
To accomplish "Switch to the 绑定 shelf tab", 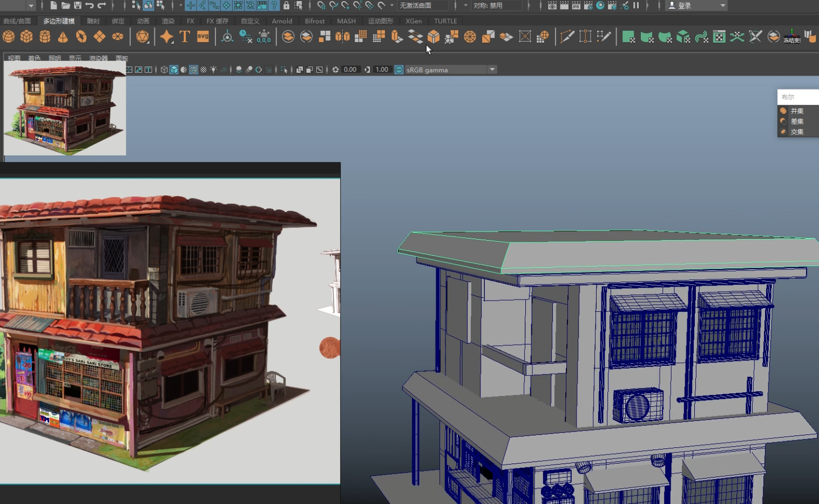I will pos(118,21).
